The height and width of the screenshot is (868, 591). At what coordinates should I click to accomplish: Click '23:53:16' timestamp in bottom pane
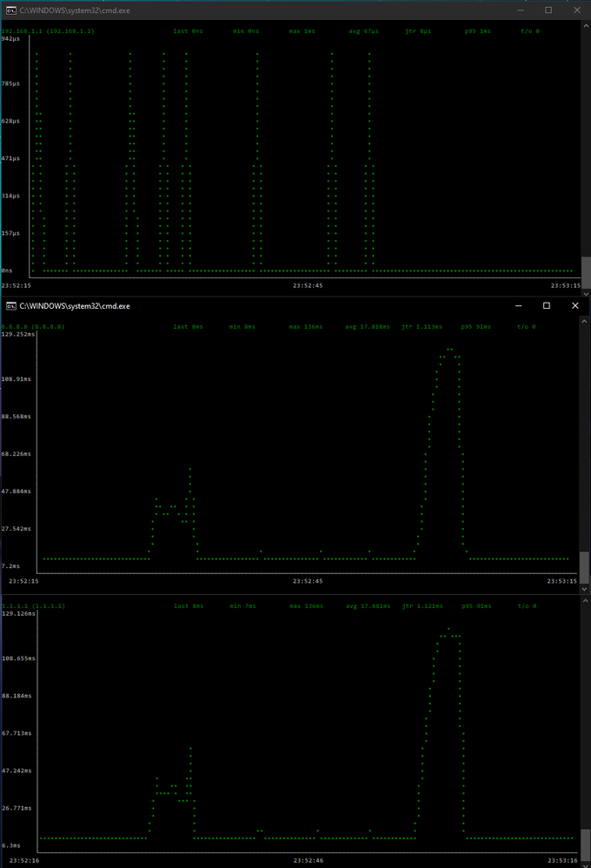pos(562,861)
